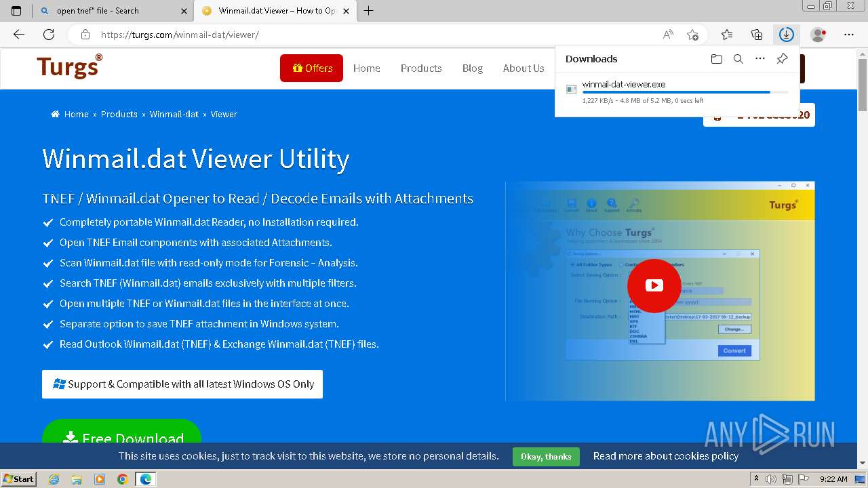Add this page to favorites star

tap(692, 35)
